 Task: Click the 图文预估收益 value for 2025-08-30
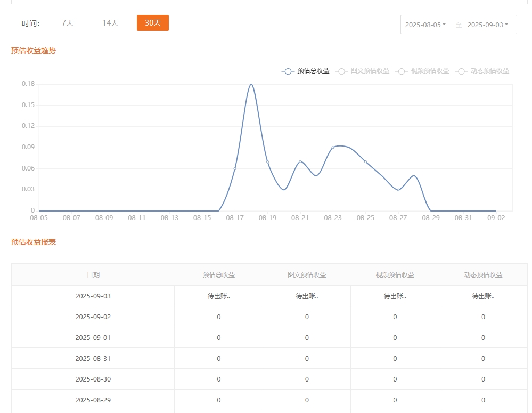coord(307,379)
